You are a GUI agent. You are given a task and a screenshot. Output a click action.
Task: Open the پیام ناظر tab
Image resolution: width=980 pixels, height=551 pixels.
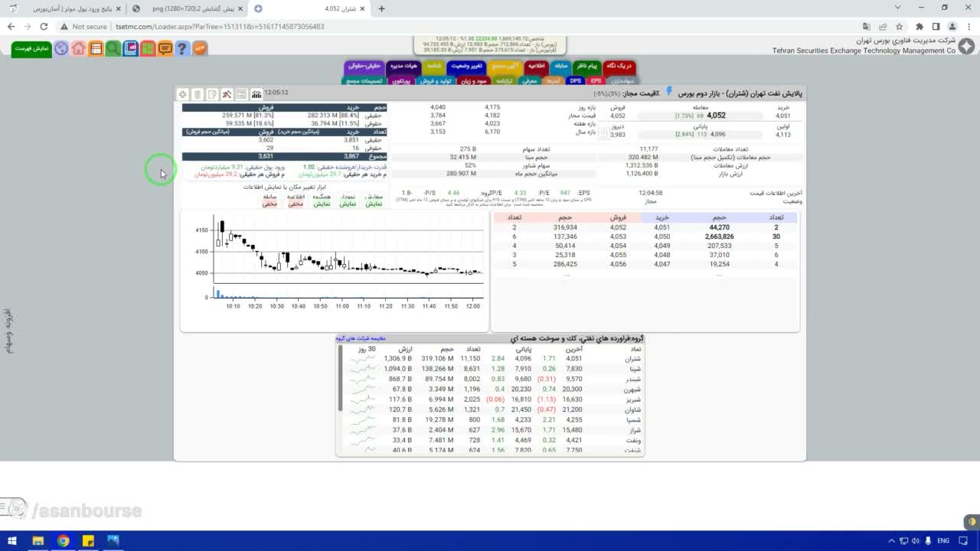pyautogui.click(x=587, y=67)
